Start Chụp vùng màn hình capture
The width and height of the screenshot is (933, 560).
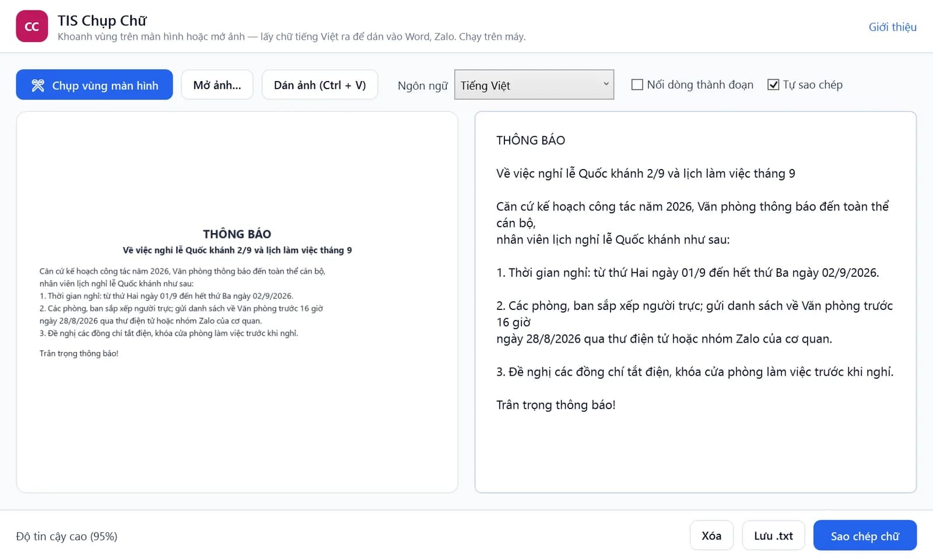(x=94, y=84)
